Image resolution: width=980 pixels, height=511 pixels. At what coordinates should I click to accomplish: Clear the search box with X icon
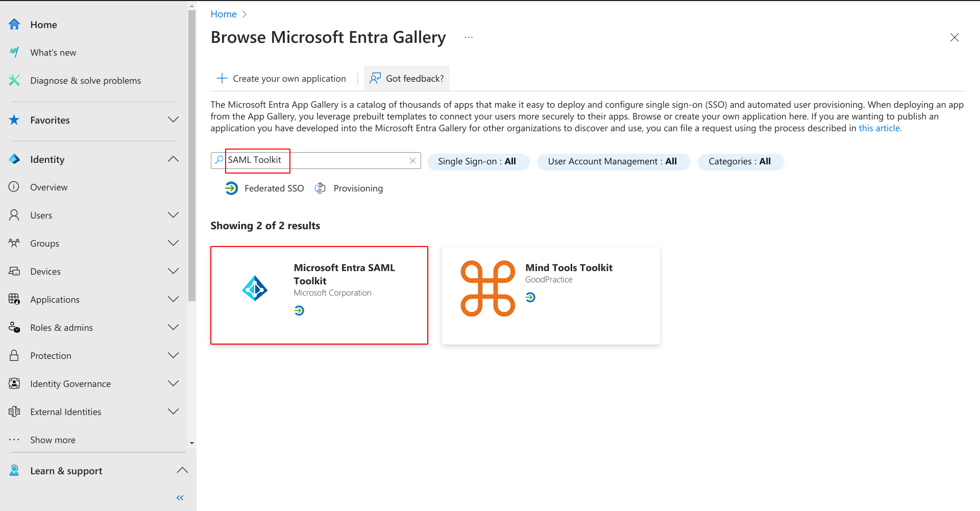(412, 160)
